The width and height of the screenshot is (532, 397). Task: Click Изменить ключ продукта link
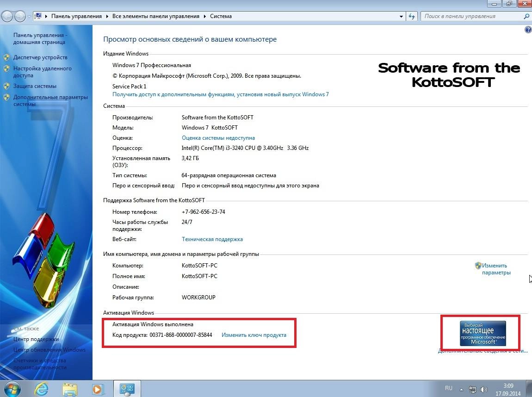tap(254, 335)
